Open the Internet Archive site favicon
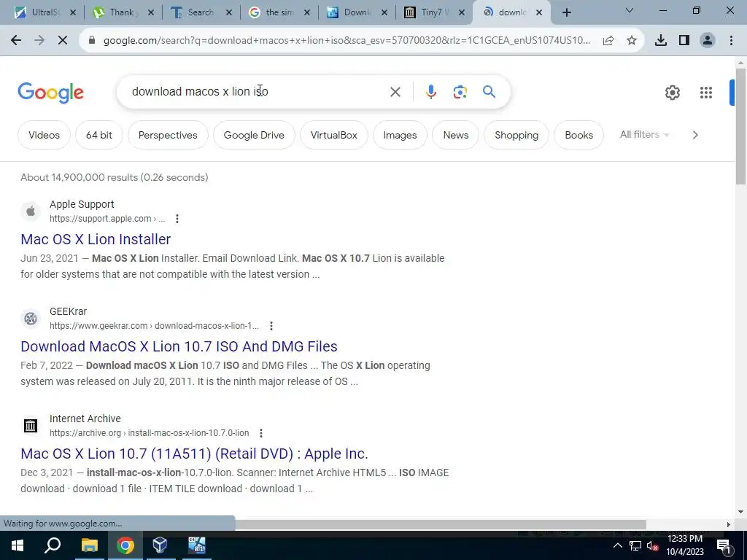 coord(31,425)
